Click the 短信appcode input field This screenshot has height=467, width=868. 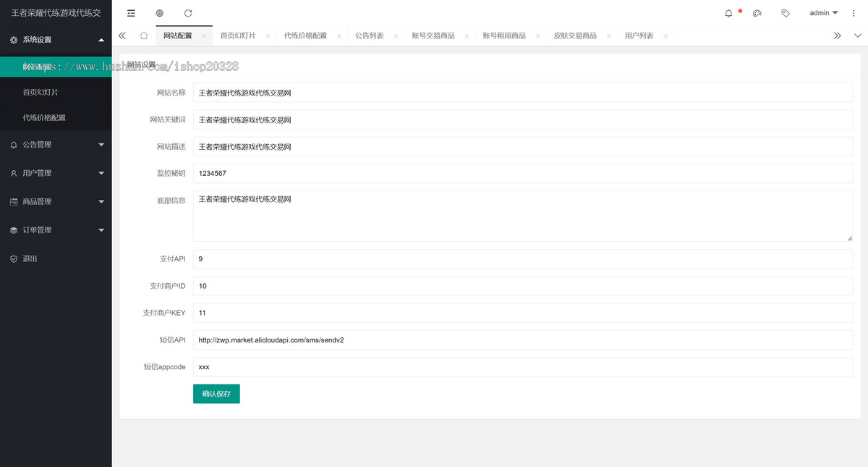[522, 367]
